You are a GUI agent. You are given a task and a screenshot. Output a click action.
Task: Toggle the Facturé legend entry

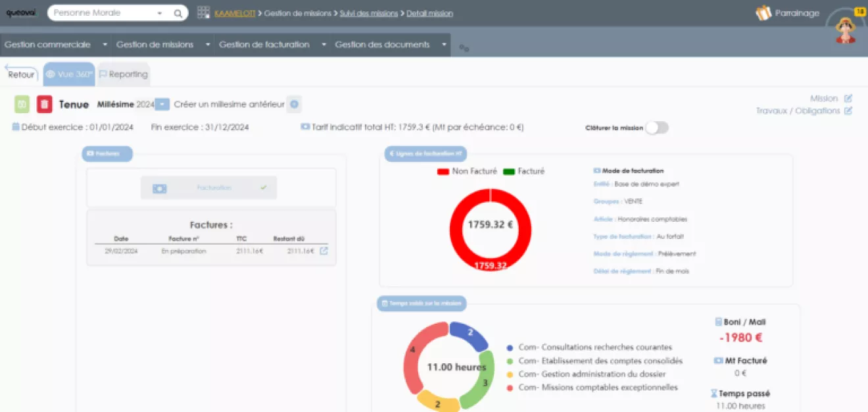524,171
